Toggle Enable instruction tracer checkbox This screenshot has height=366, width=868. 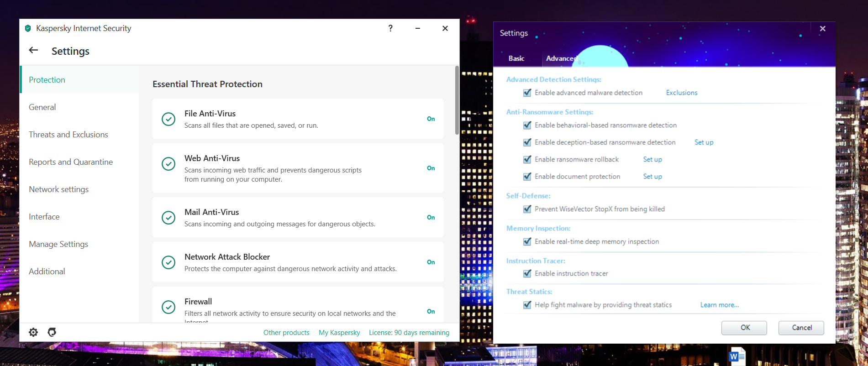(x=527, y=273)
